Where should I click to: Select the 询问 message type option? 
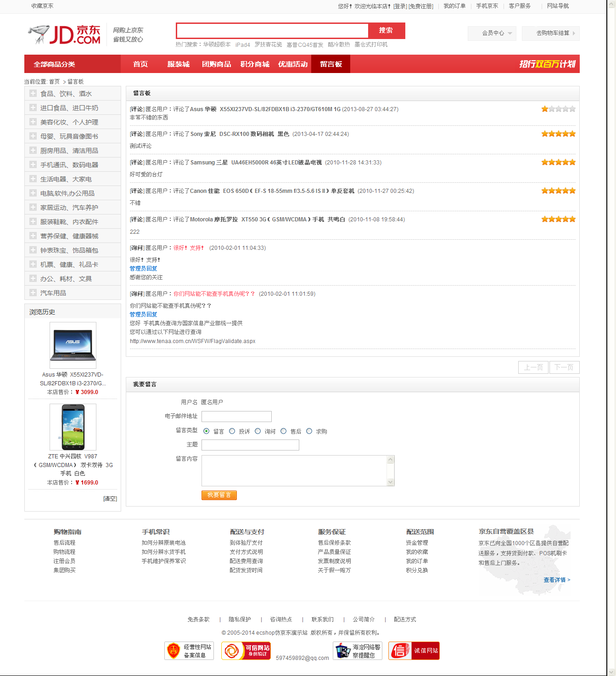258,431
